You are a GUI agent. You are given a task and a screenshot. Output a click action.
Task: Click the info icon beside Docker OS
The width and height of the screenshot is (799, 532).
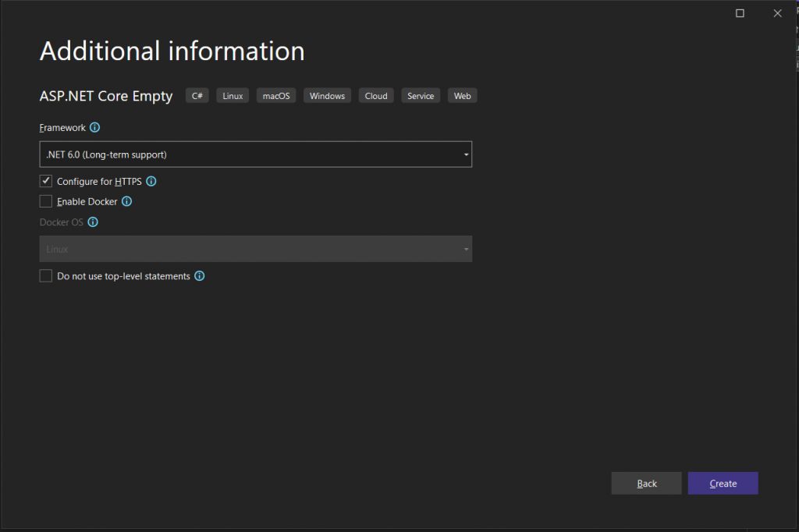(x=93, y=222)
